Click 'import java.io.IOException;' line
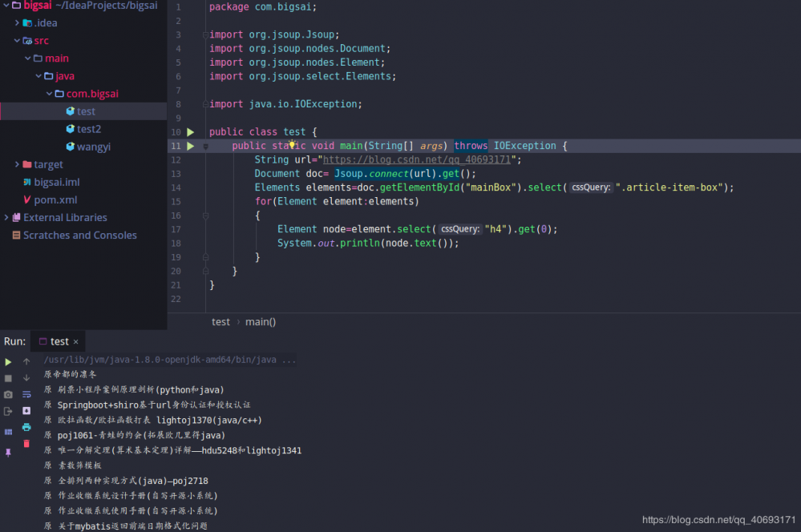Viewport: 801px width, 532px height. (x=285, y=104)
